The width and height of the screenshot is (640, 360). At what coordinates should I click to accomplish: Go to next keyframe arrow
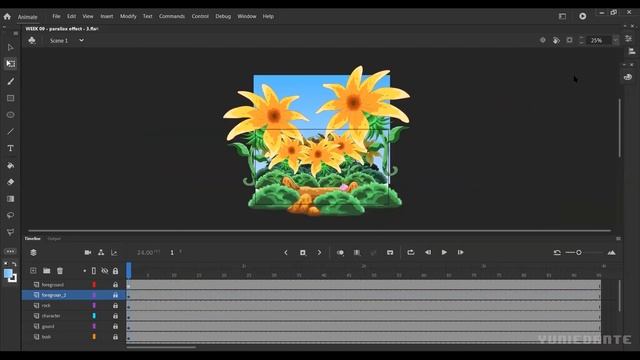click(x=319, y=253)
